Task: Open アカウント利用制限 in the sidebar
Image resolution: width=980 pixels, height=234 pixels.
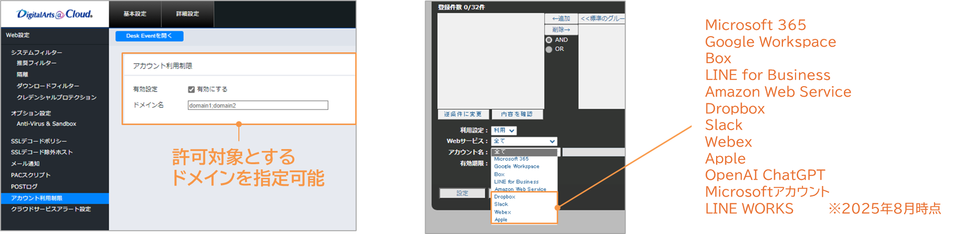Action: coord(37,198)
